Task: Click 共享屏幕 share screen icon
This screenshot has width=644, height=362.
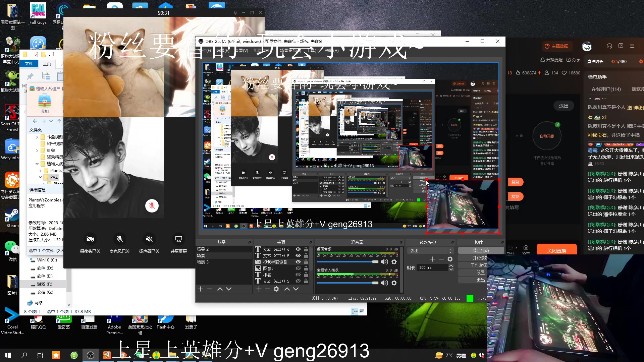Action: (x=178, y=239)
